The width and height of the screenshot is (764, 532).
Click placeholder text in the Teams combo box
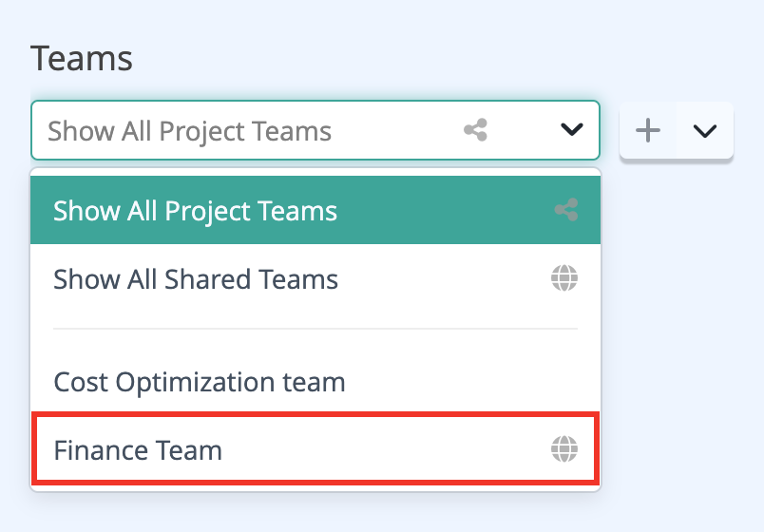(x=189, y=131)
